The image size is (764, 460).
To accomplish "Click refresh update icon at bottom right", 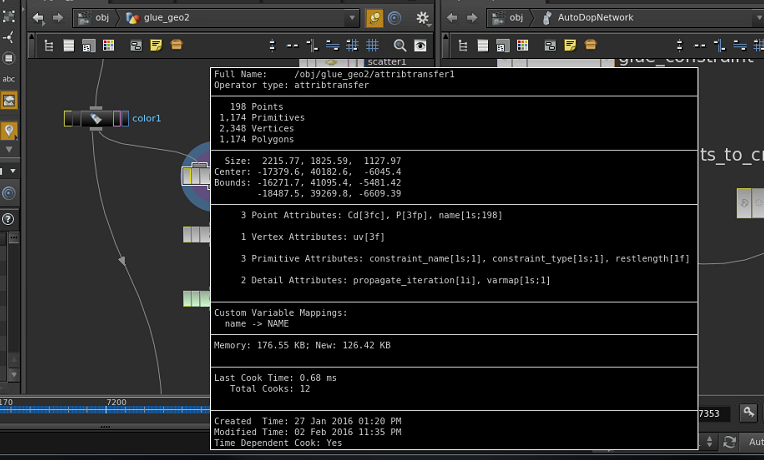I will tap(729, 442).
